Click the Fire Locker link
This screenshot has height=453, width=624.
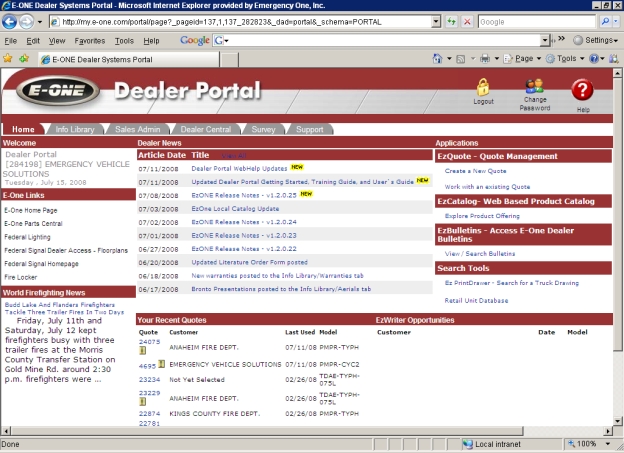coord(21,277)
